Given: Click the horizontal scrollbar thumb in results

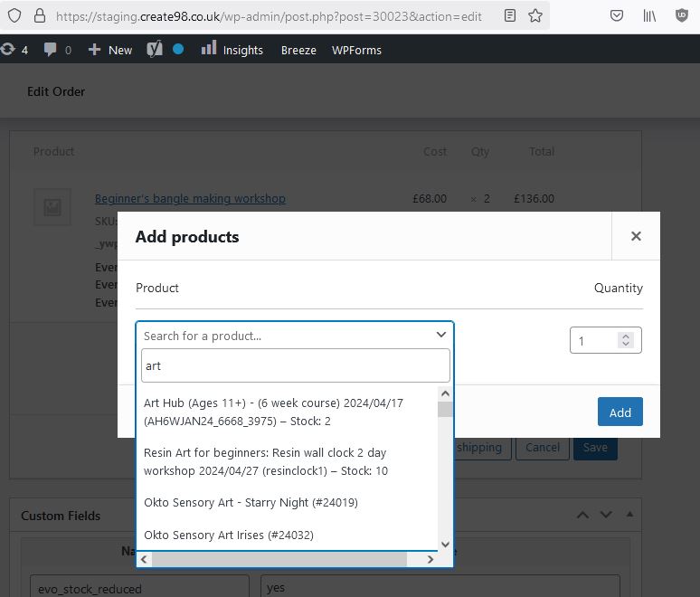Looking at the screenshot, I should [279, 559].
